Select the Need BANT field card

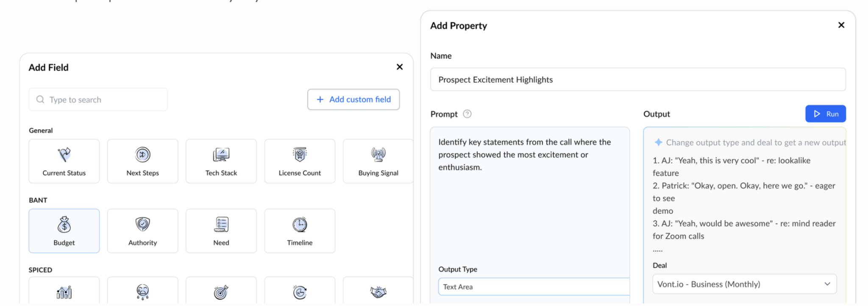click(x=221, y=231)
